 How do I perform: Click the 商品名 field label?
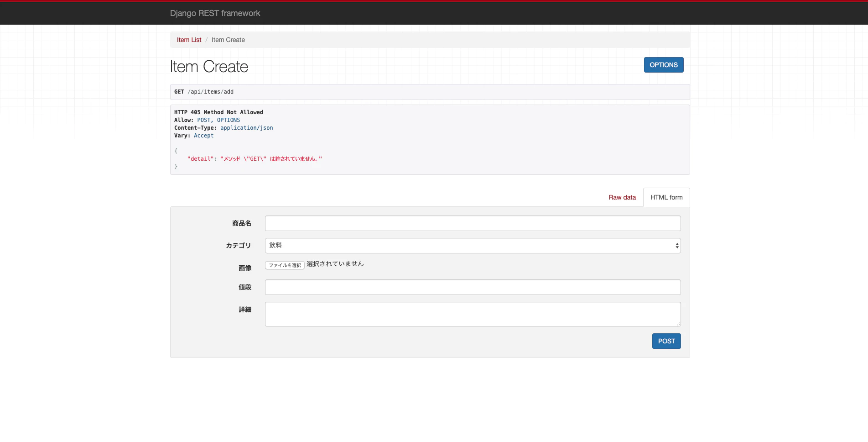241,223
